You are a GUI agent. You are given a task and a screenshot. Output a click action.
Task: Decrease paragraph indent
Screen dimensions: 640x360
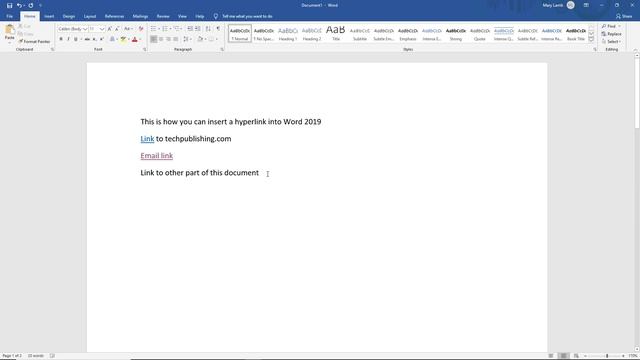click(x=190, y=29)
